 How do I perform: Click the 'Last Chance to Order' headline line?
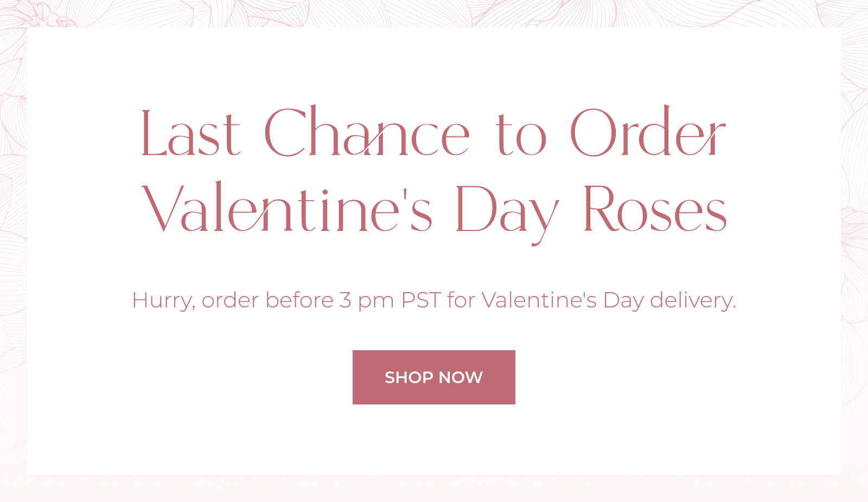pos(433,131)
